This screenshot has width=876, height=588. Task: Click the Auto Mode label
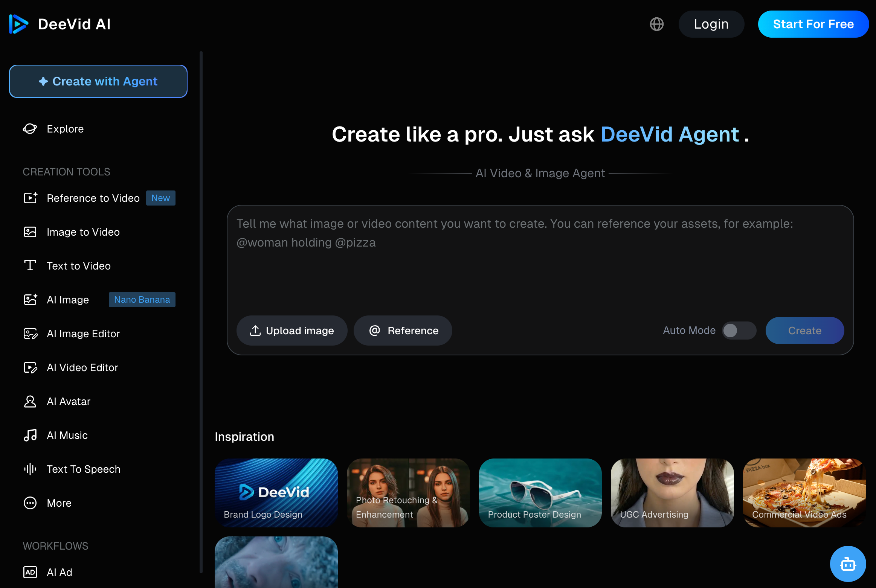point(689,331)
